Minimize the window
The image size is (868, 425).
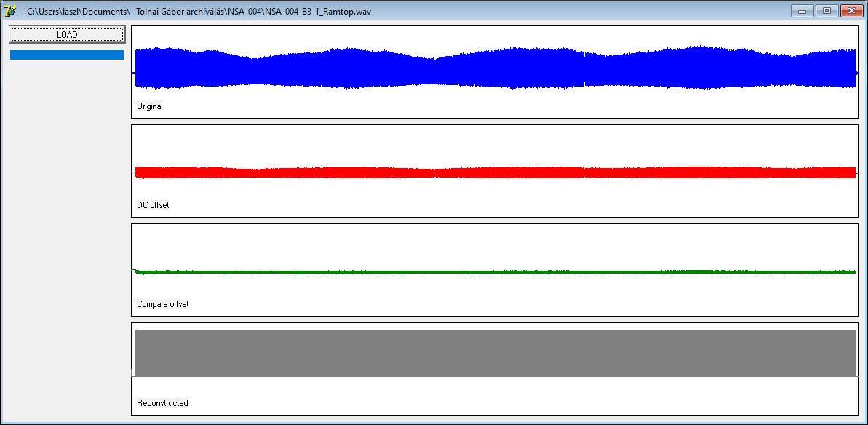(x=802, y=10)
